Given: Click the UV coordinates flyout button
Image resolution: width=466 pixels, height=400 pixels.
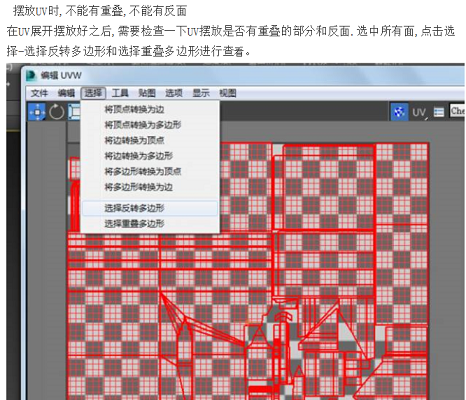Looking at the screenshot, I should coord(419,112).
